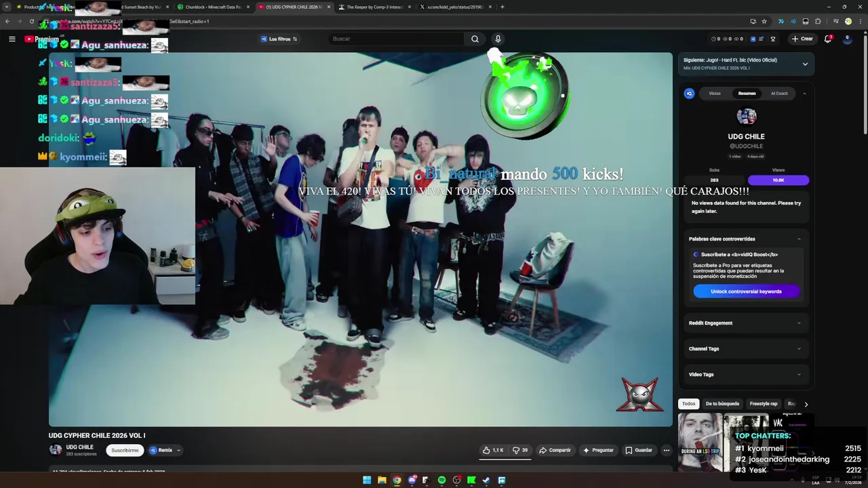Click the YouTube Premium logo
The image size is (868, 488).
coord(42,39)
